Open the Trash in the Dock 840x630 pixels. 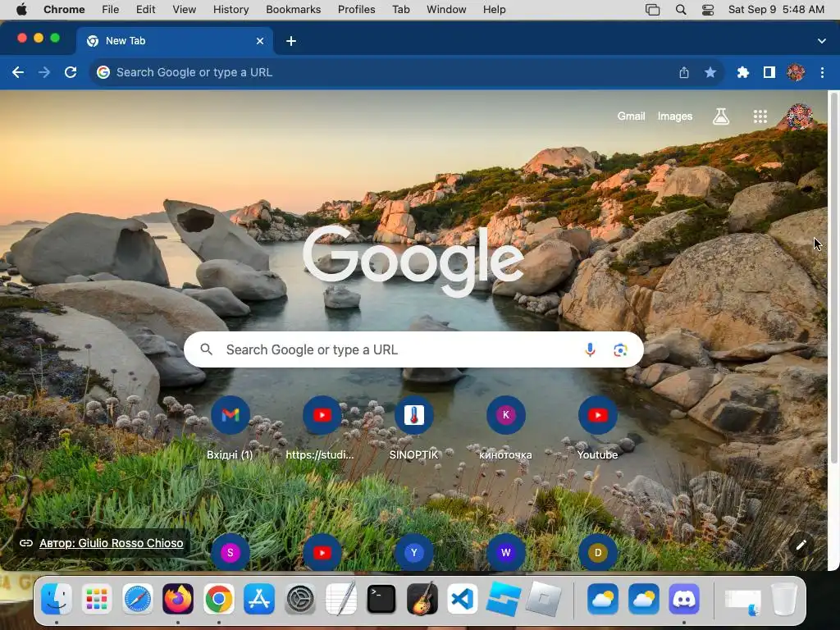[x=783, y=598]
